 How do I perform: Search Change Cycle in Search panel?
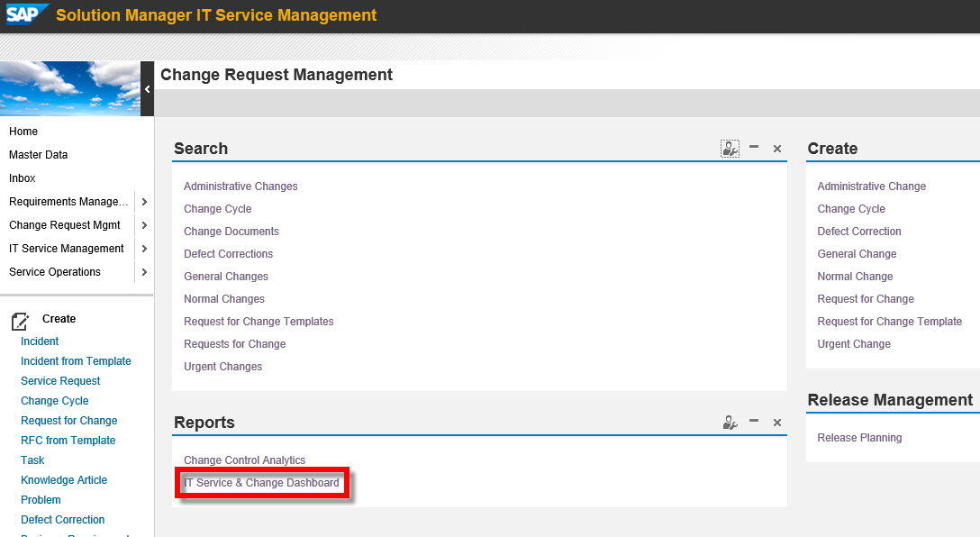click(x=217, y=209)
